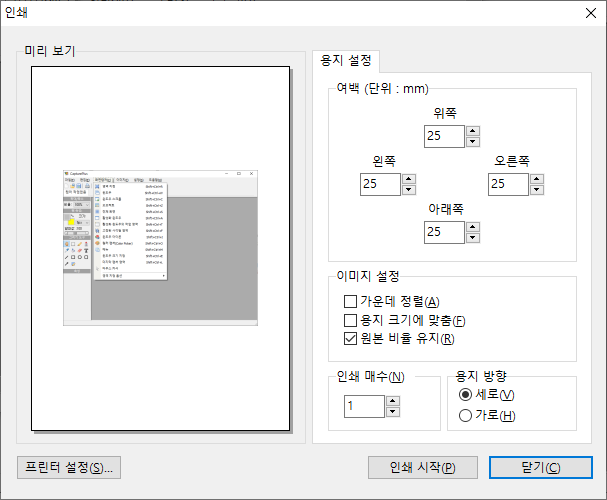Decrease the bottom margin (아래쪽) with down arrow
The image size is (607, 500).
[x=472, y=237]
